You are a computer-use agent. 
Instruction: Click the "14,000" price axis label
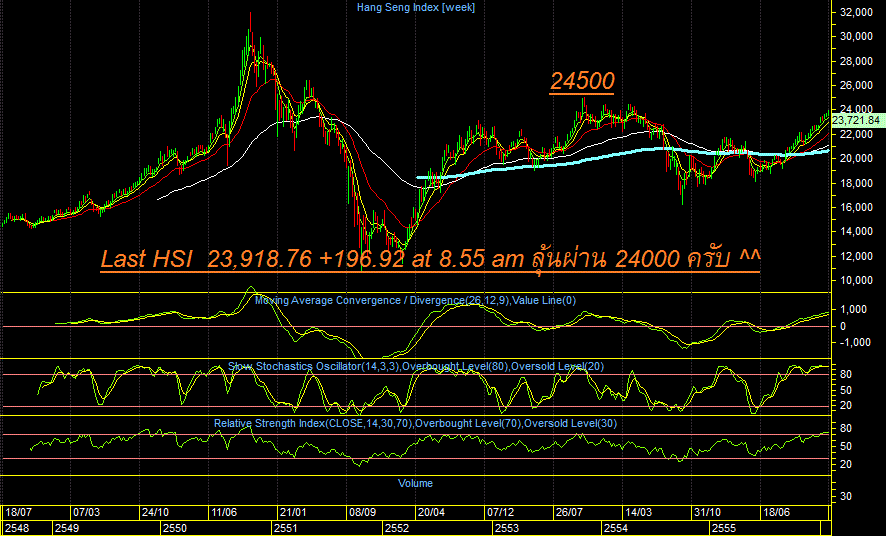pyautogui.click(x=857, y=232)
